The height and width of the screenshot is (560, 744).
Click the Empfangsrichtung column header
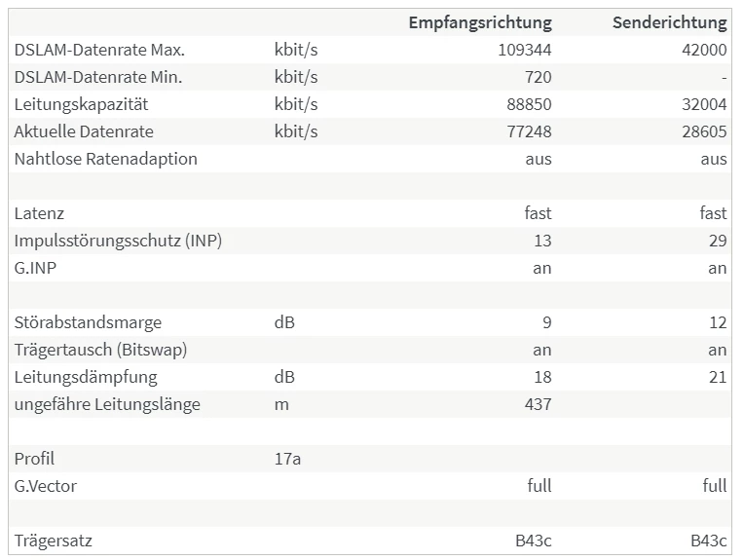point(480,22)
